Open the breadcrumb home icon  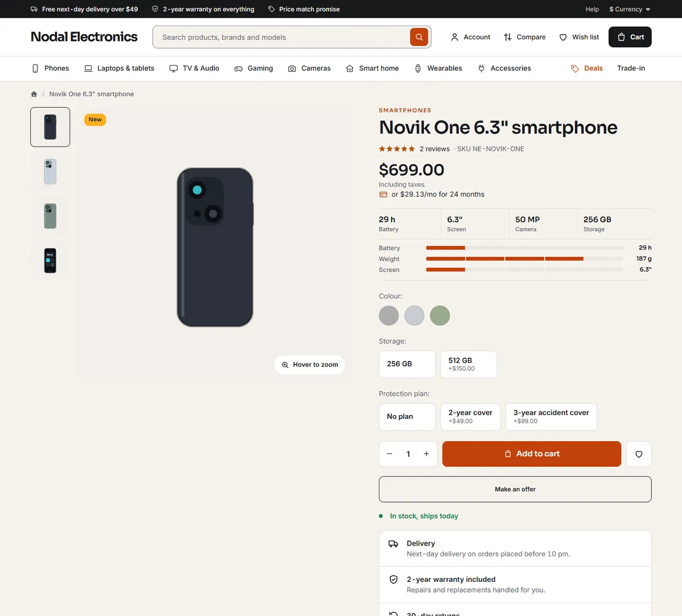[x=34, y=94]
